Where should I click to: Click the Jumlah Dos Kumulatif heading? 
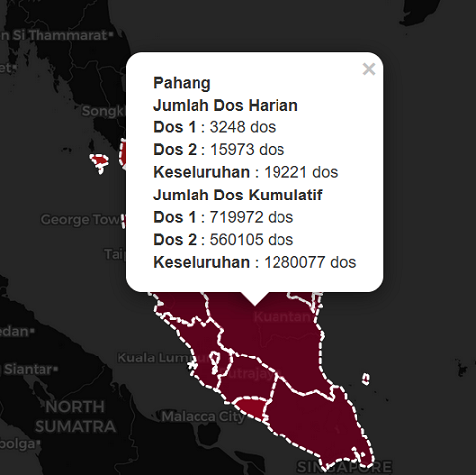238,195
